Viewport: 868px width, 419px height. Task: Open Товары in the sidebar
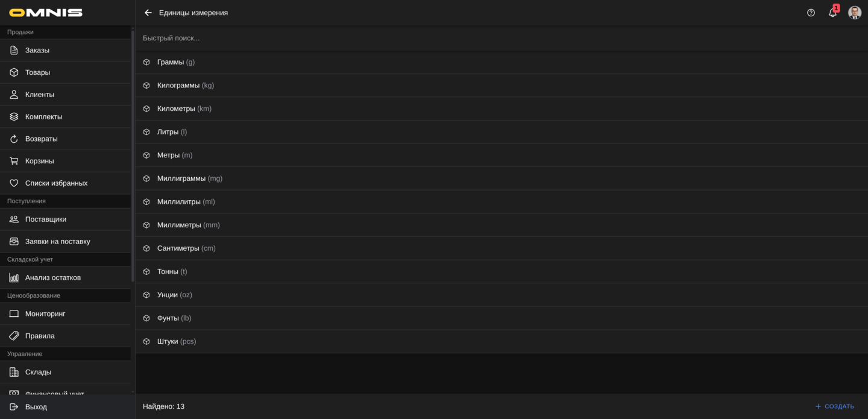pyautogui.click(x=37, y=72)
